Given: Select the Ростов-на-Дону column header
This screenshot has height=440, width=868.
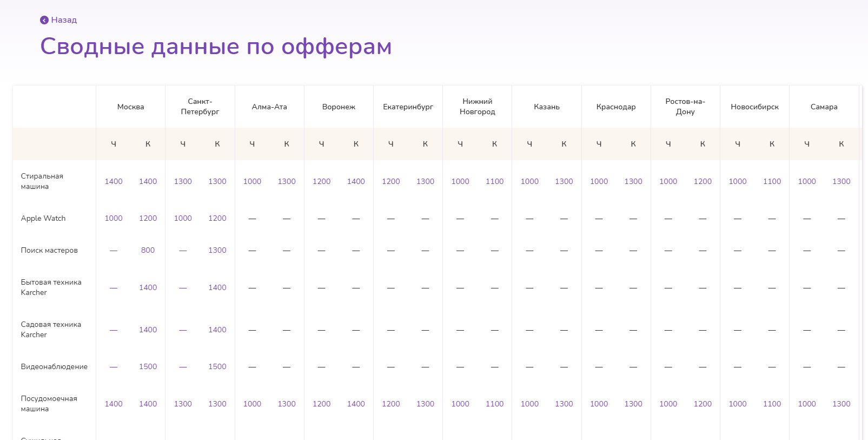Looking at the screenshot, I should point(685,107).
